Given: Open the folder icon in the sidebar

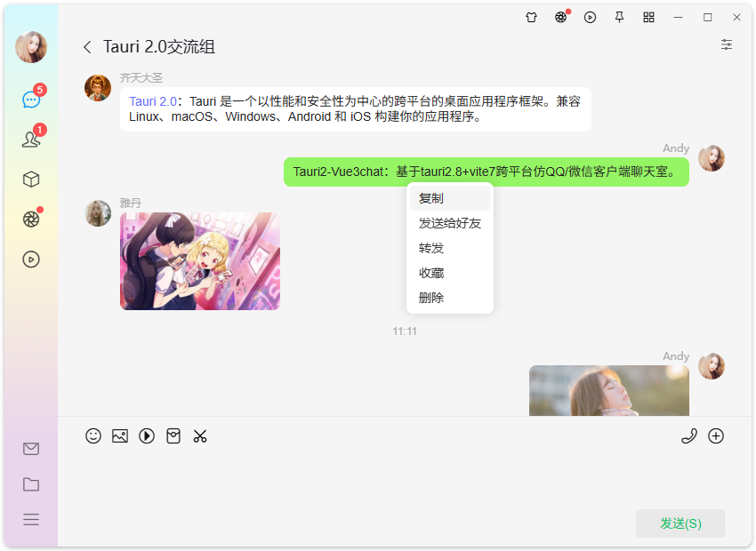Looking at the screenshot, I should (x=31, y=484).
